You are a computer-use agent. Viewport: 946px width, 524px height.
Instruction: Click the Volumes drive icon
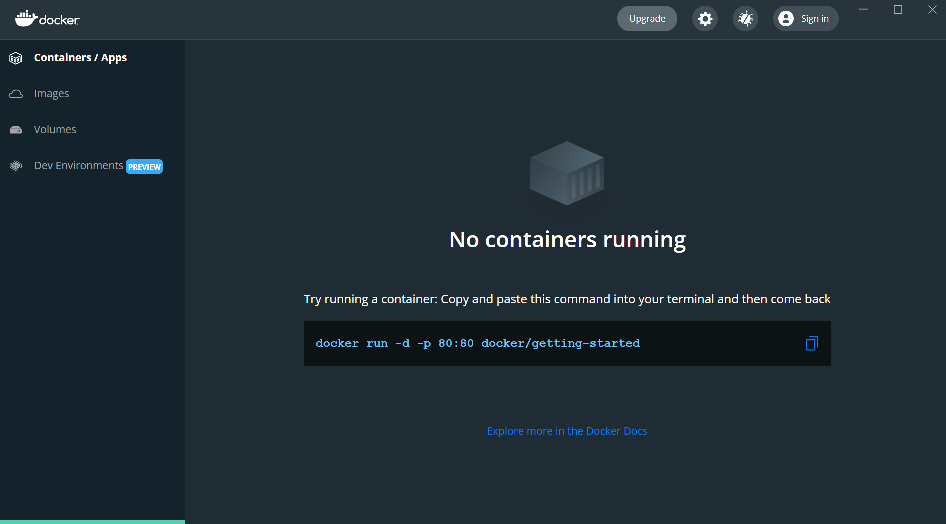pos(16,130)
